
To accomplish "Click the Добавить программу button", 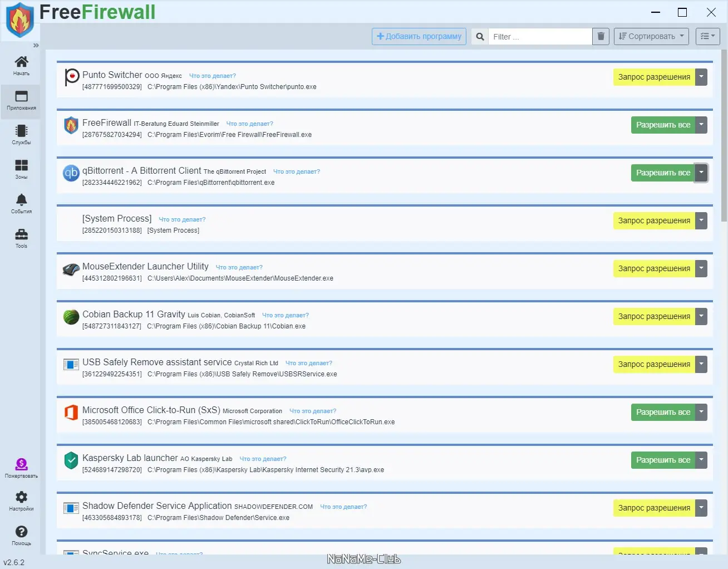I will (419, 37).
